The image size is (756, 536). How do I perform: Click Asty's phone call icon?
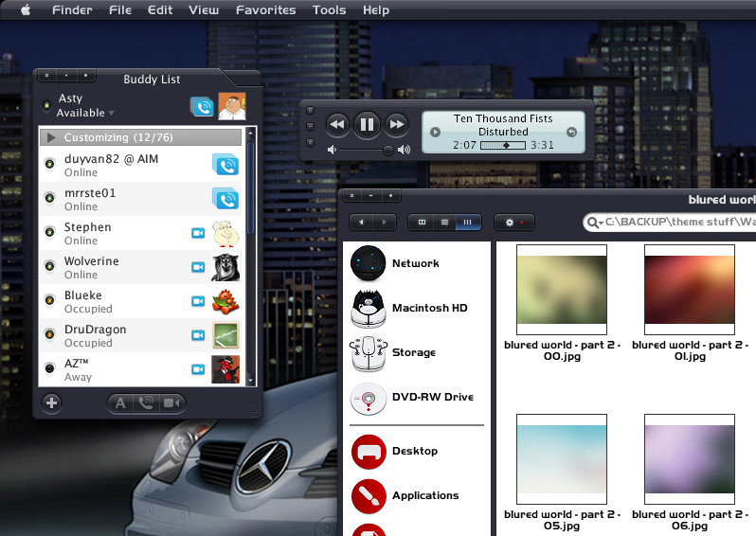[202, 106]
